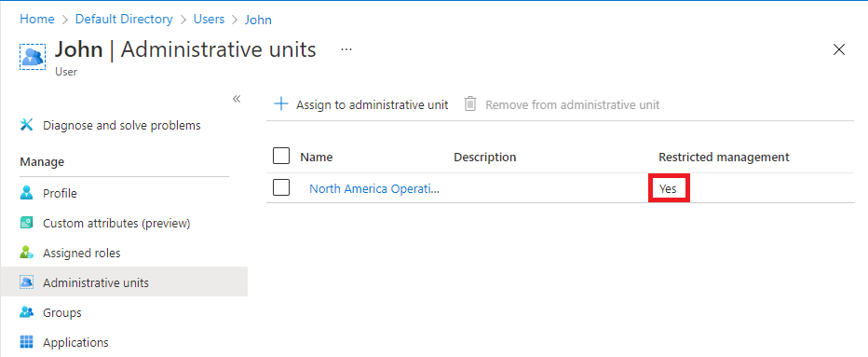
Task: Navigate to Users breadcrumb link
Action: (x=209, y=19)
